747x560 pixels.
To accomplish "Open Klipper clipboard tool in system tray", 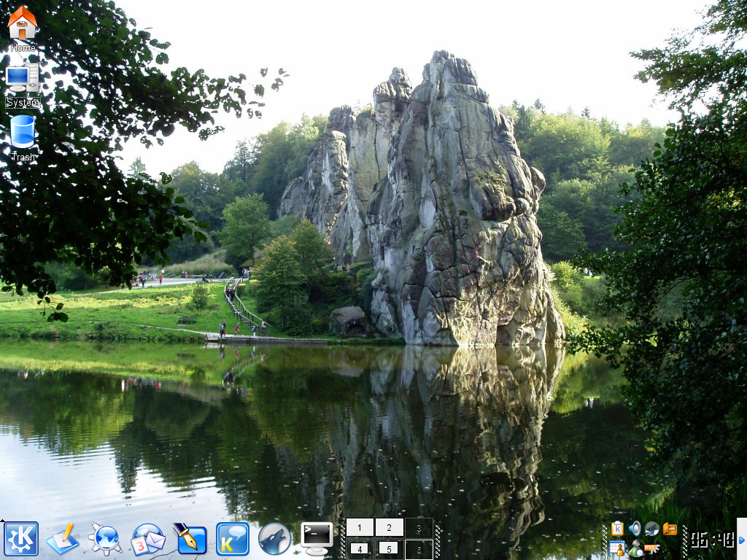I will (618, 528).
